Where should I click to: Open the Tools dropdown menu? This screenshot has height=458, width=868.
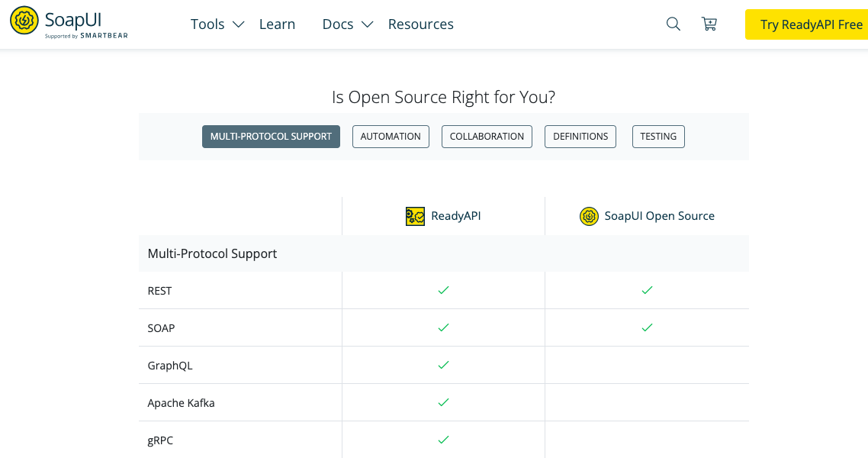pyautogui.click(x=207, y=24)
